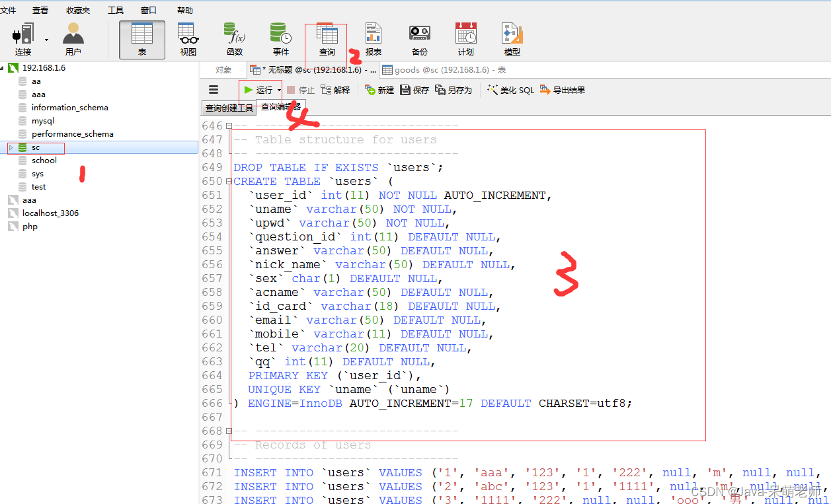This screenshot has height=504, width=831.
Task: Open the 窗口 menu
Action: click(x=149, y=11)
